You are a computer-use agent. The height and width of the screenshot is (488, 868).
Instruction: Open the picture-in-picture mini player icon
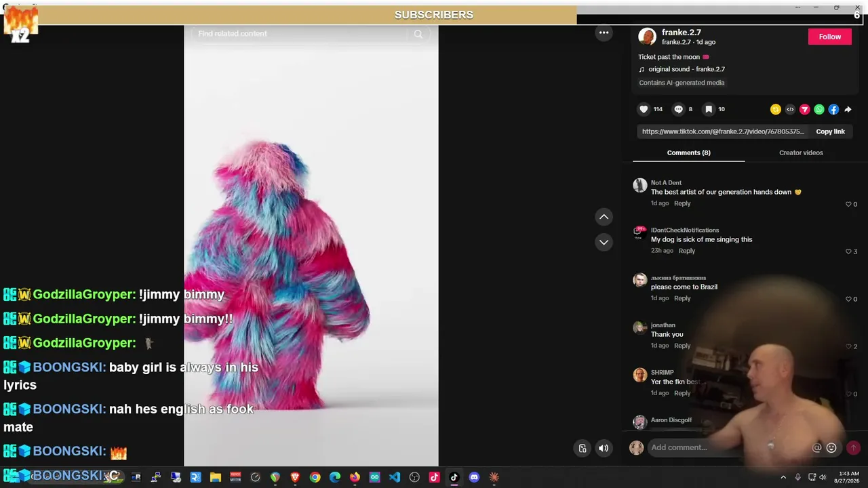click(x=583, y=447)
